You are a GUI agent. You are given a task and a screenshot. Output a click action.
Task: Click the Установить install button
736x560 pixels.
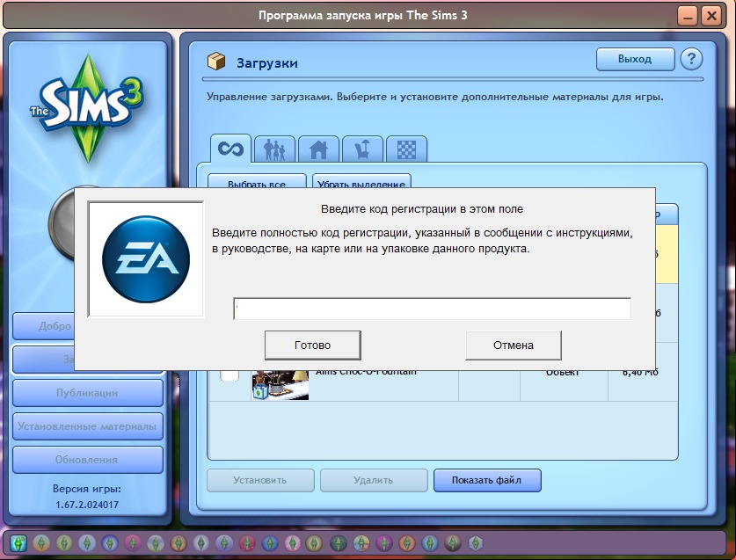[x=260, y=480]
